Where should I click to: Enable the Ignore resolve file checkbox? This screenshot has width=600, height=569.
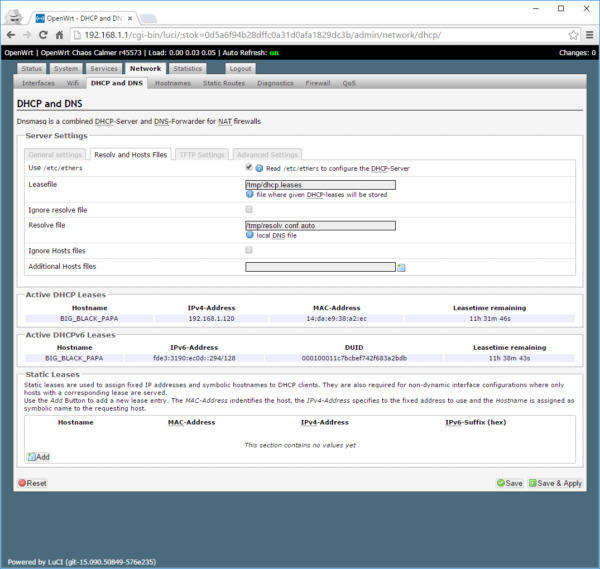coord(249,209)
